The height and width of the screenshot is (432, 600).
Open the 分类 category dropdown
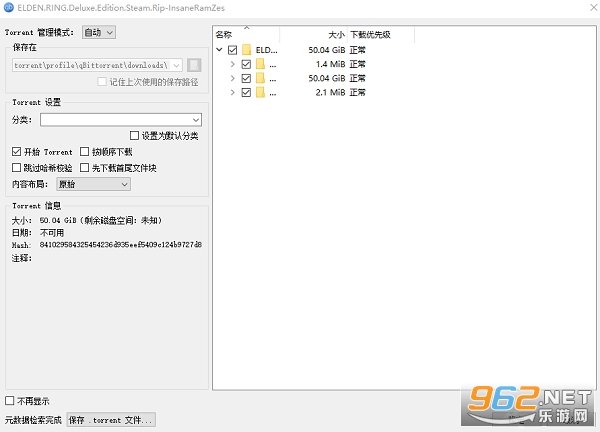click(x=121, y=120)
